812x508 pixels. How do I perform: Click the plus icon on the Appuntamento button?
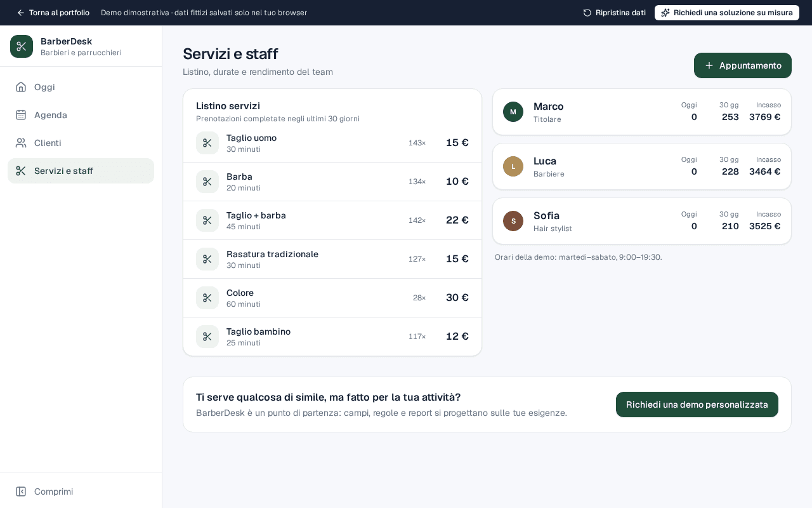pyautogui.click(x=709, y=65)
